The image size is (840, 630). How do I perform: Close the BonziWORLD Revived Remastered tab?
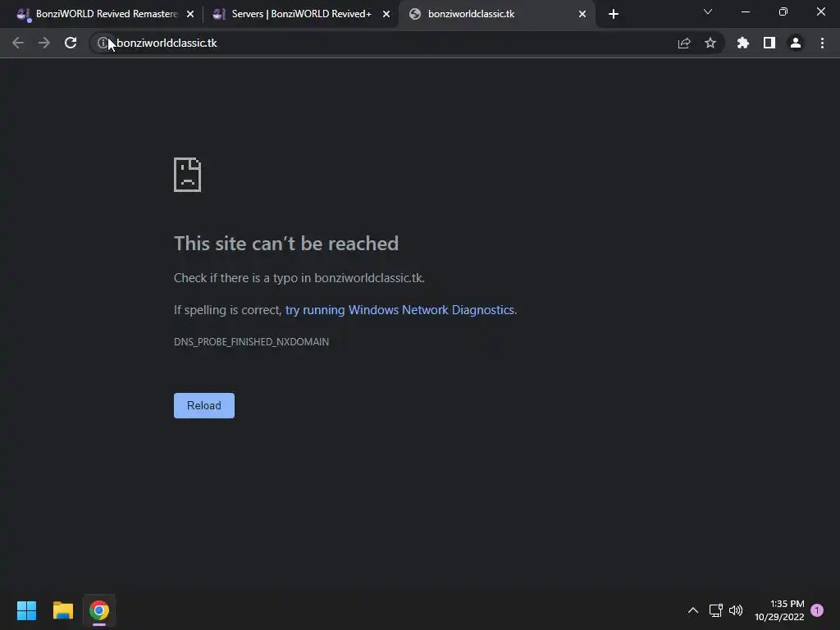pyautogui.click(x=190, y=14)
